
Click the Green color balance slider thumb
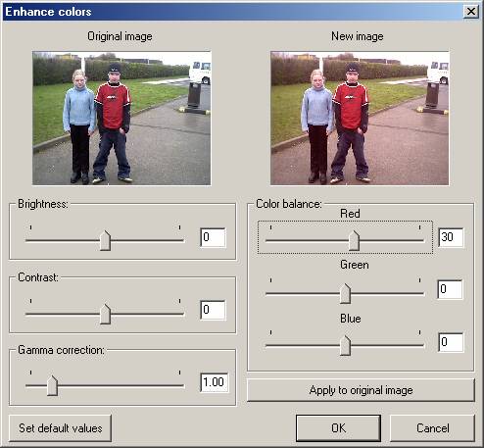(x=345, y=293)
